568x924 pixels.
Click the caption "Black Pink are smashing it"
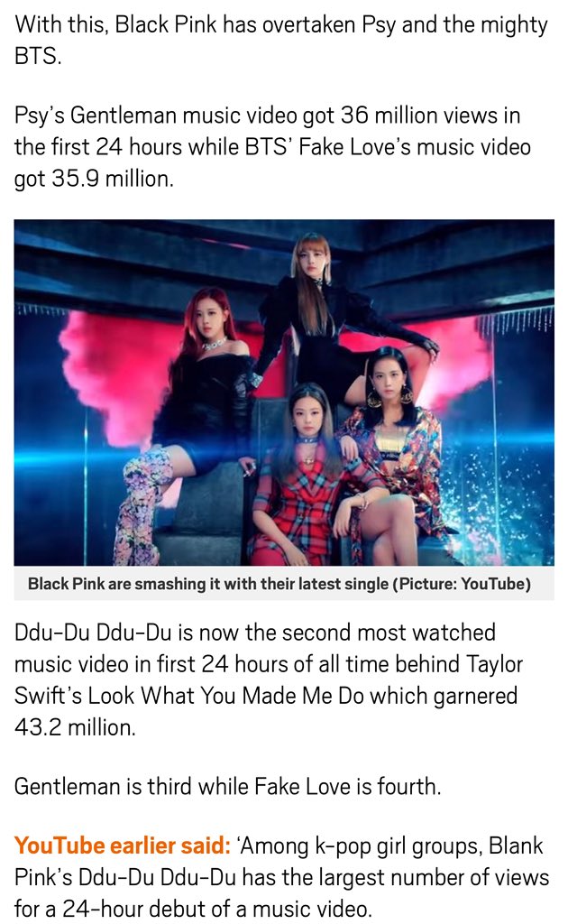pos(125,584)
